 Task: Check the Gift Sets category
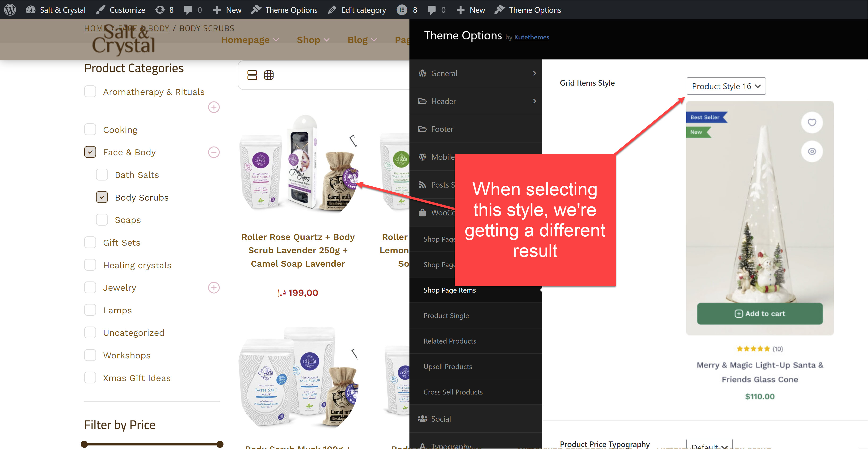point(90,242)
